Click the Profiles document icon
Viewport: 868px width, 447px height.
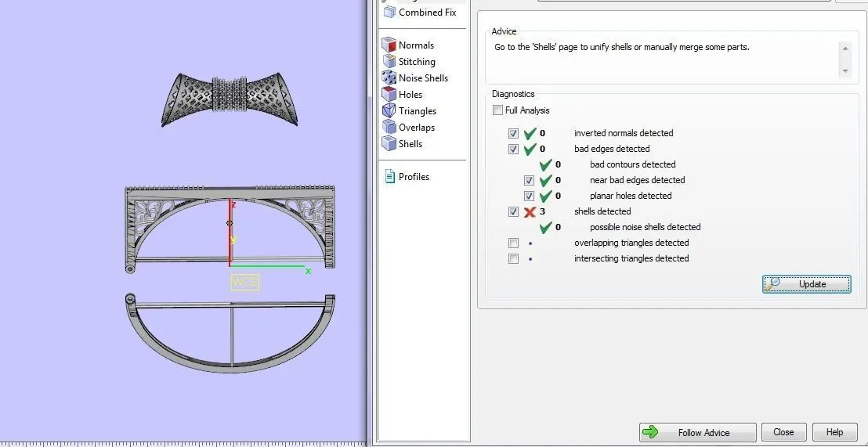point(389,176)
